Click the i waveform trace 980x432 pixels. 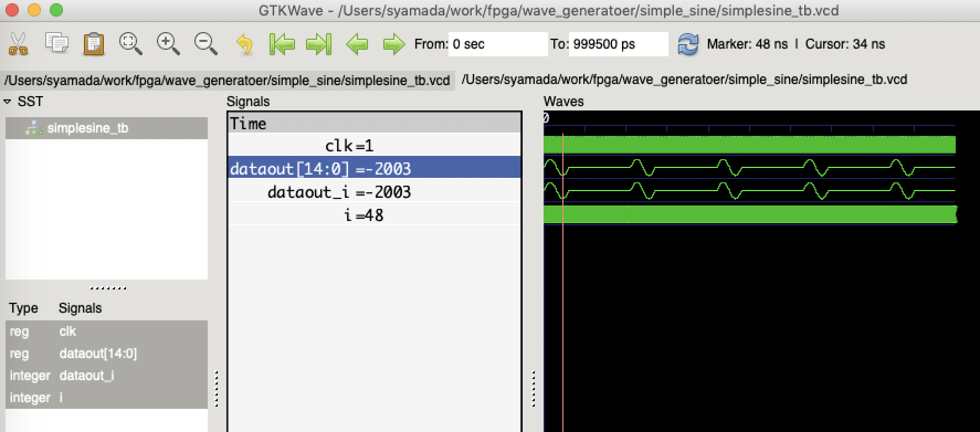[750, 214]
